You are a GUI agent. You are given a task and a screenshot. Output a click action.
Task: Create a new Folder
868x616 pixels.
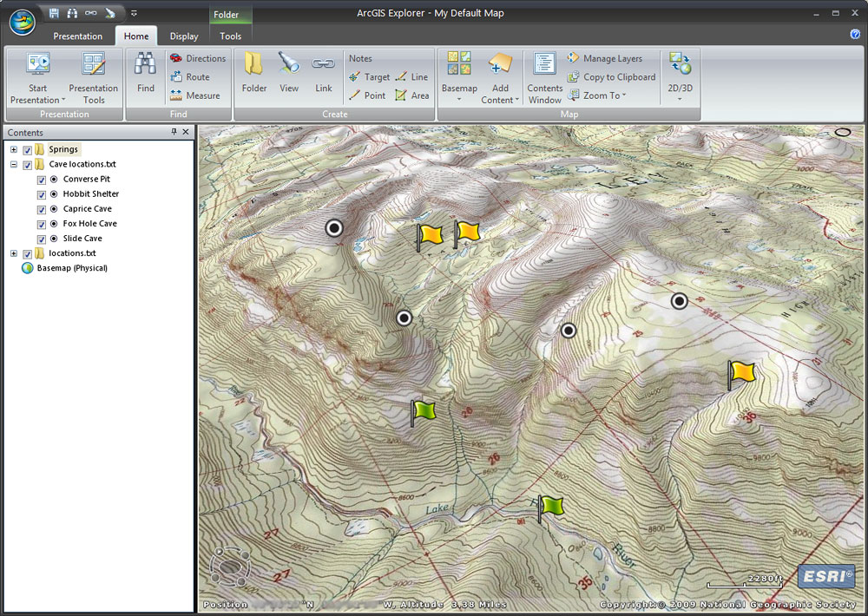254,73
